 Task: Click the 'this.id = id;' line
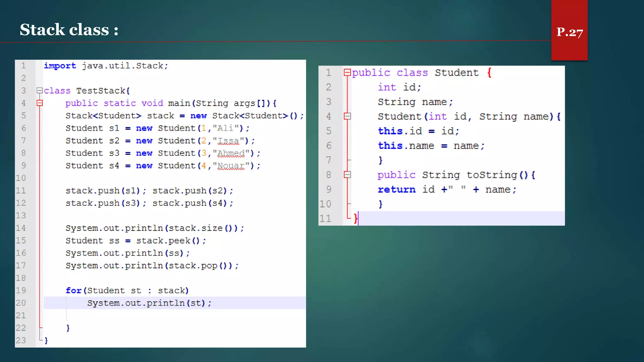pos(419,131)
